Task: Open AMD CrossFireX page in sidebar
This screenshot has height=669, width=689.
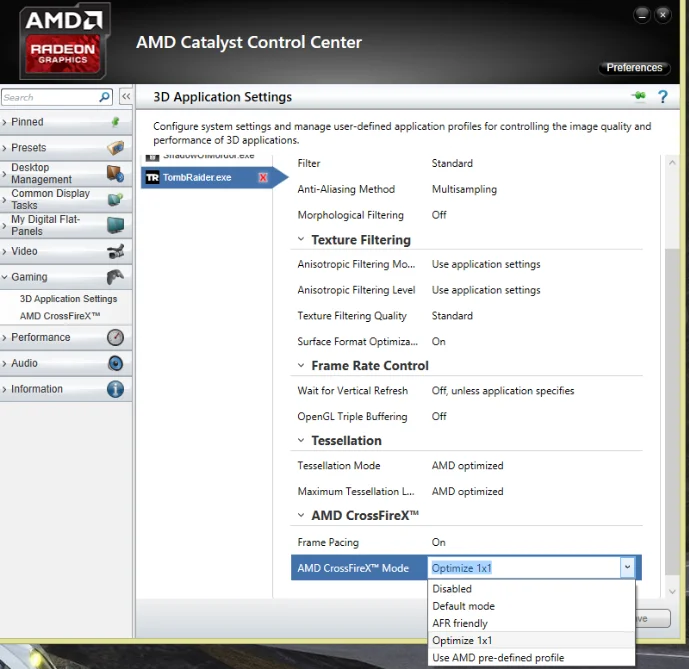Action: pyautogui.click(x=60, y=316)
